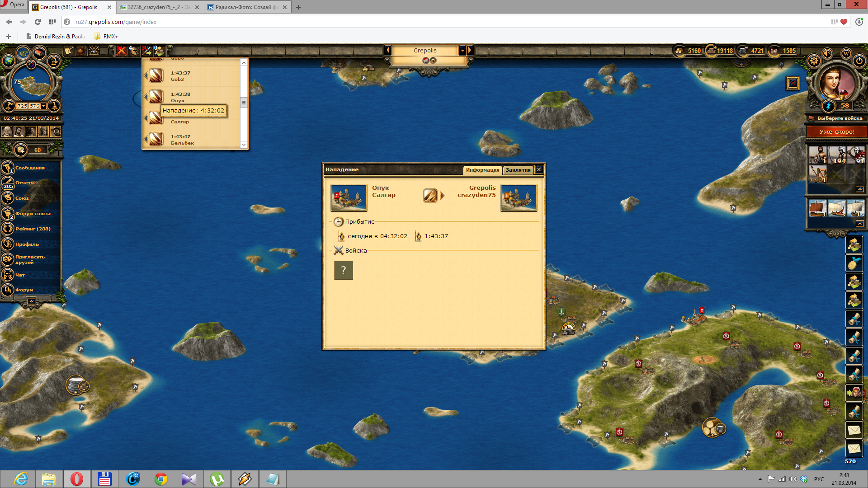Open Рейтинг (288) ranking link
Viewport: 868px width, 488px height.
(x=33, y=229)
